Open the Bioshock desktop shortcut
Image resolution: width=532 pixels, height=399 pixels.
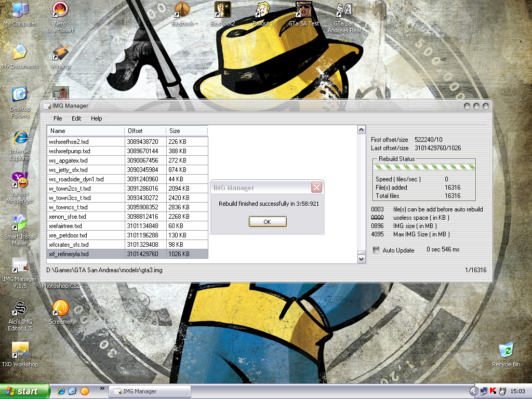pyautogui.click(x=182, y=10)
